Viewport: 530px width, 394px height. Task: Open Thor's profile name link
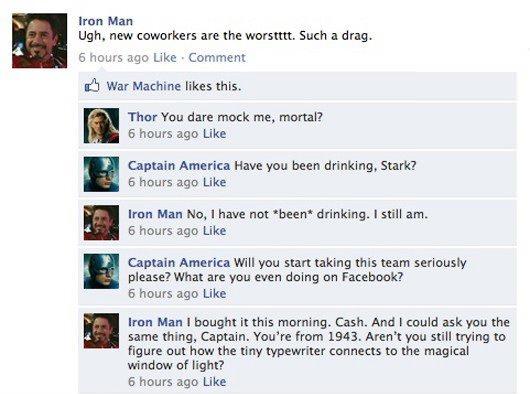click(x=142, y=117)
